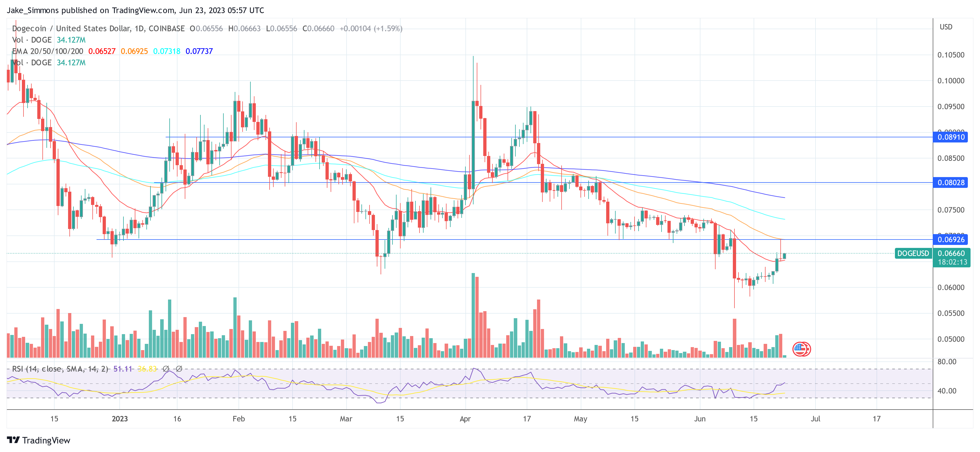
Task: Click the L0.06556 low price value
Action: 281,29
